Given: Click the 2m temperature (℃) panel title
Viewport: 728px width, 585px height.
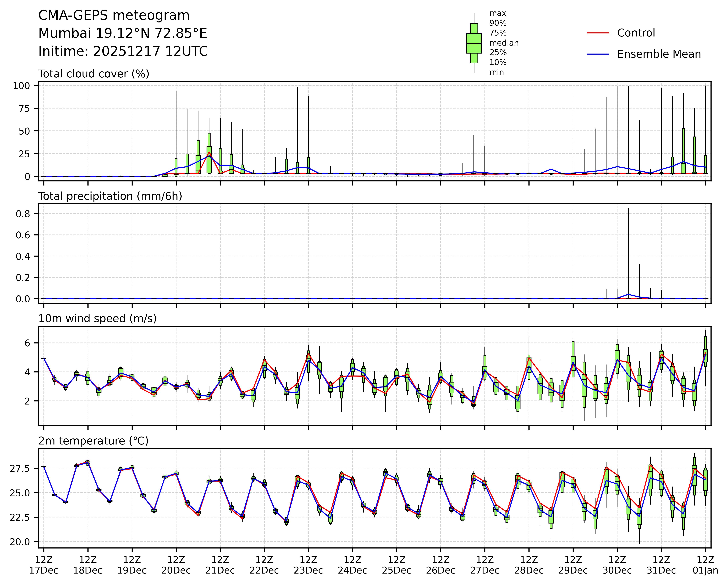Looking at the screenshot, I should 93,441.
